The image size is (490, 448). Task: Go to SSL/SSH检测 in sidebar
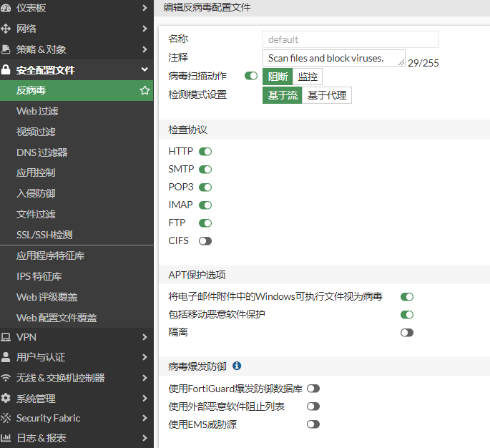click(x=44, y=235)
